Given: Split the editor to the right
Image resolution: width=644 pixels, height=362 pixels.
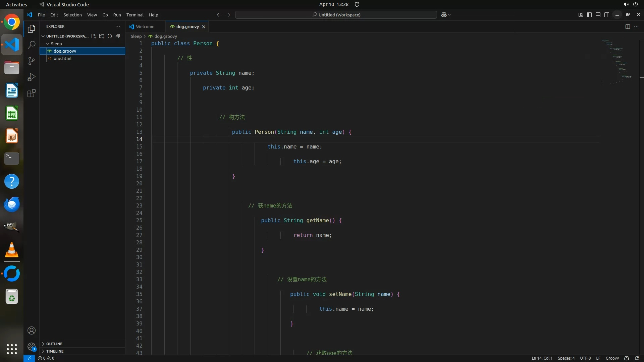Looking at the screenshot, I should pos(628,26).
